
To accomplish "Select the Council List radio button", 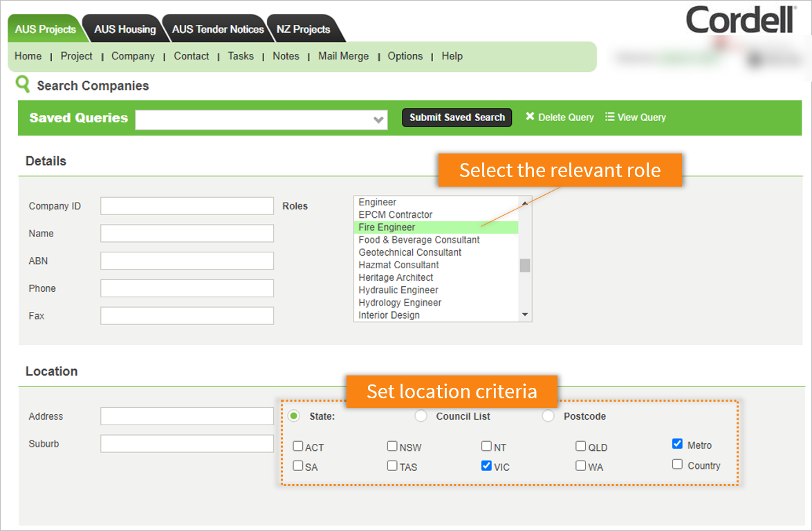I will pyautogui.click(x=421, y=416).
